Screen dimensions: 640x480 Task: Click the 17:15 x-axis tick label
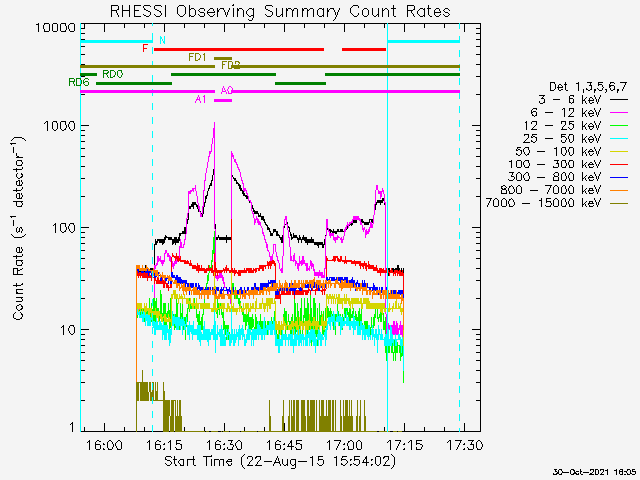[x=404, y=444]
